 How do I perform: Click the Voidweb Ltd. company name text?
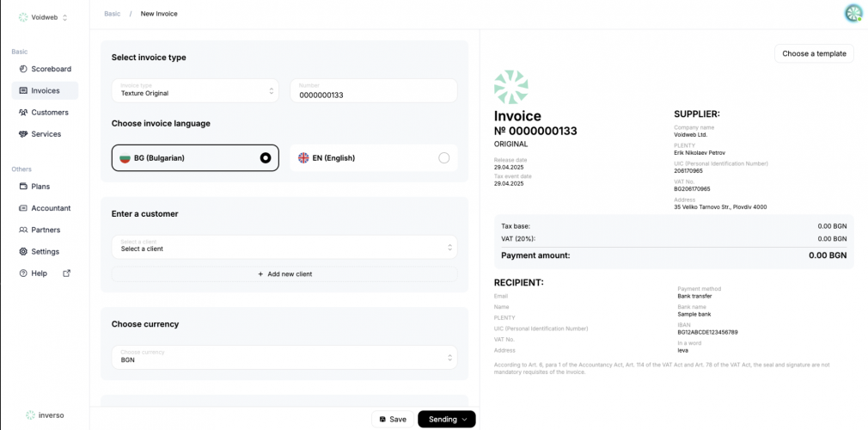click(690, 135)
